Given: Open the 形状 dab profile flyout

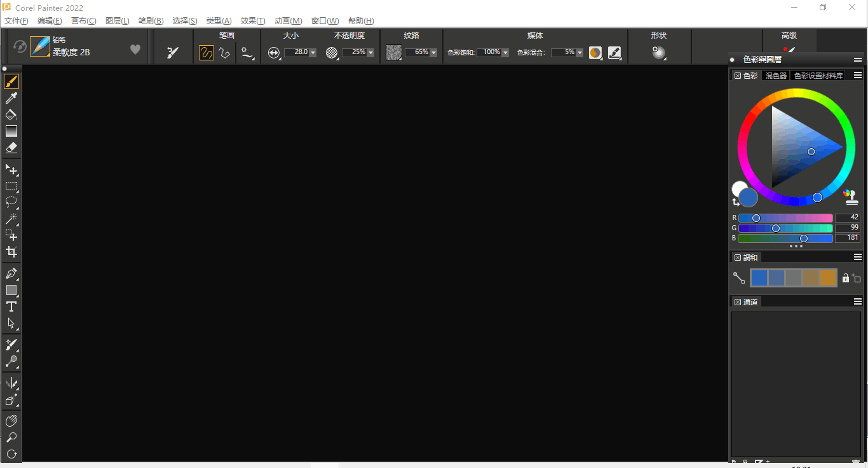Looking at the screenshot, I should 659,53.
